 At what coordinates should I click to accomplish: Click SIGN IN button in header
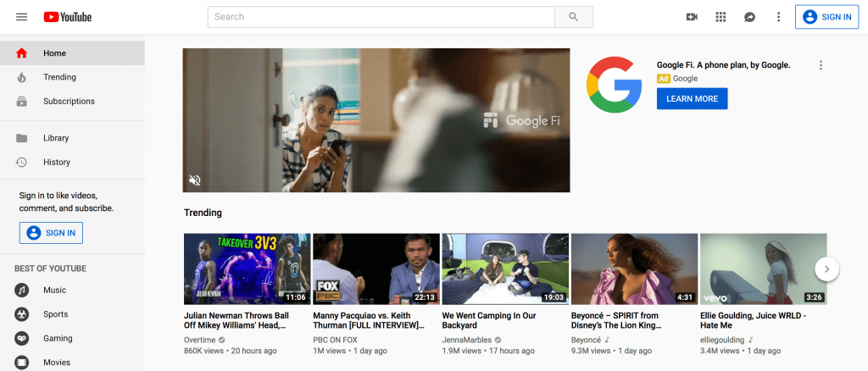[827, 17]
